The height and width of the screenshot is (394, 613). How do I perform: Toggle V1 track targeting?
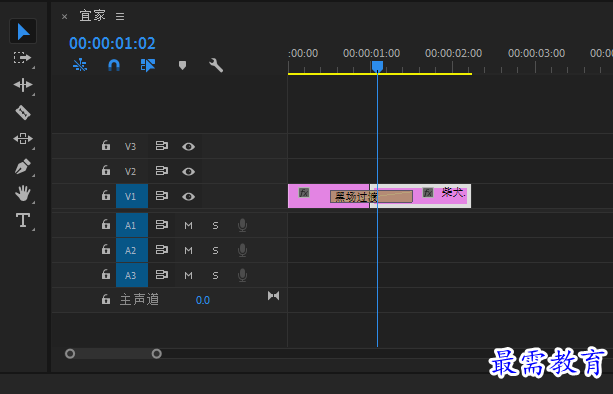pyautogui.click(x=132, y=196)
